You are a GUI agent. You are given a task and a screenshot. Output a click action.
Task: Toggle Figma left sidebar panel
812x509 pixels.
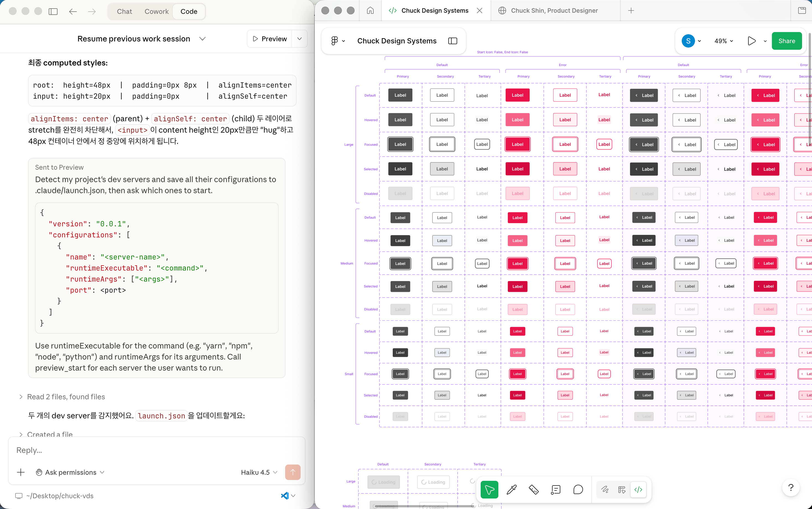click(x=452, y=41)
